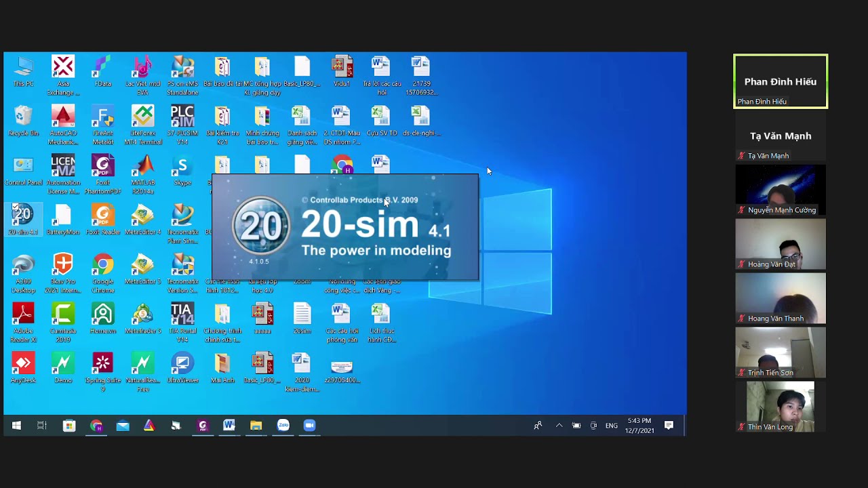The width and height of the screenshot is (868, 488).
Task: Open the Windows notification center
Action: [x=669, y=426]
